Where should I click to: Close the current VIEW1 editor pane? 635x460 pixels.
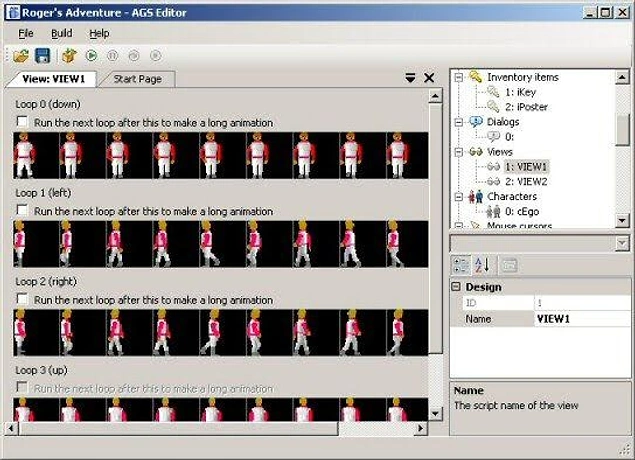(429, 78)
